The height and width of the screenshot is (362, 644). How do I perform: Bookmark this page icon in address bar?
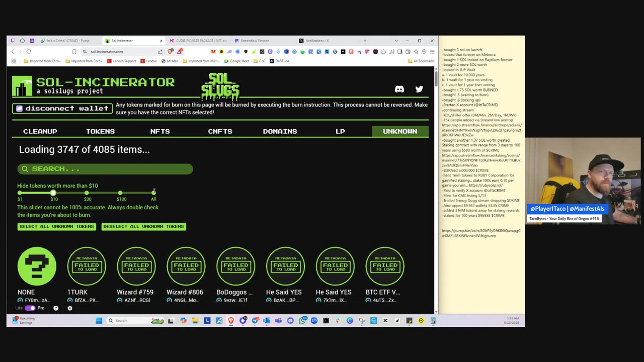click(74, 51)
